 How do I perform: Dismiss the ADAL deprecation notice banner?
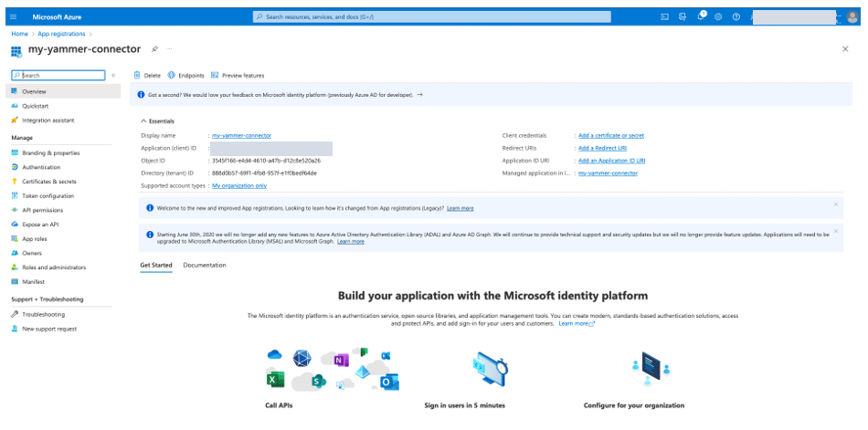(836, 230)
